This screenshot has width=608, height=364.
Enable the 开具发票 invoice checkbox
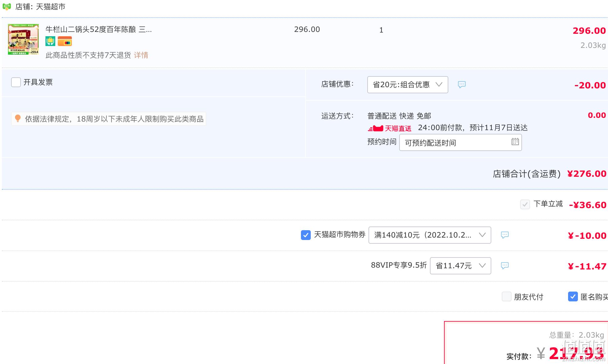[x=16, y=82]
